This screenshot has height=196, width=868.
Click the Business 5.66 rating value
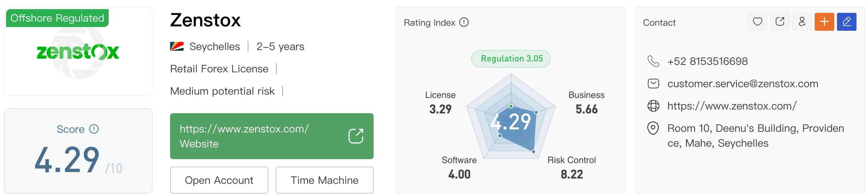pyautogui.click(x=587, y=109)
